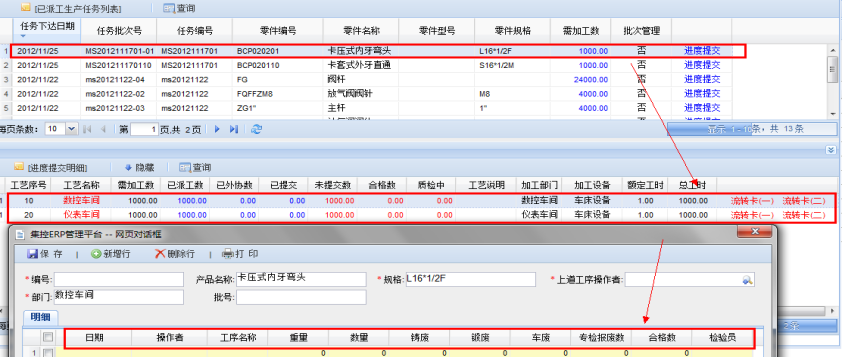Click the 进度提交明细 folder icon

point(19,166)
